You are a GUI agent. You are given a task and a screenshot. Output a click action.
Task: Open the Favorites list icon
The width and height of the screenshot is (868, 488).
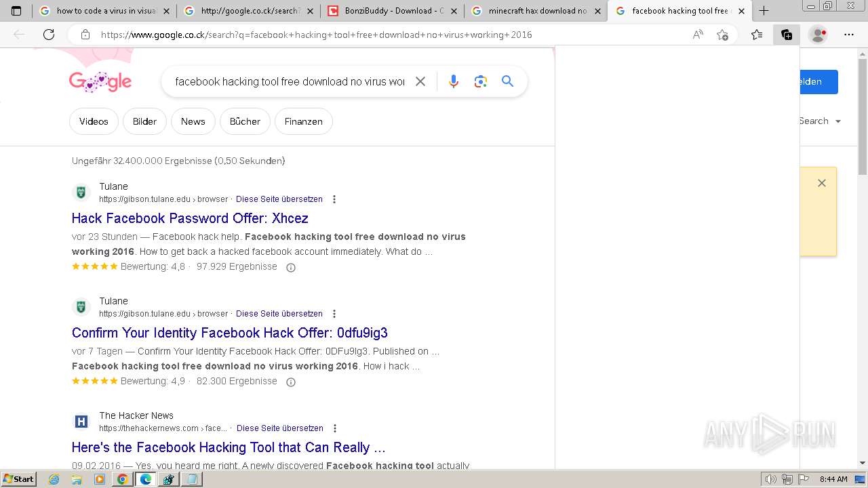pos(757,35)
